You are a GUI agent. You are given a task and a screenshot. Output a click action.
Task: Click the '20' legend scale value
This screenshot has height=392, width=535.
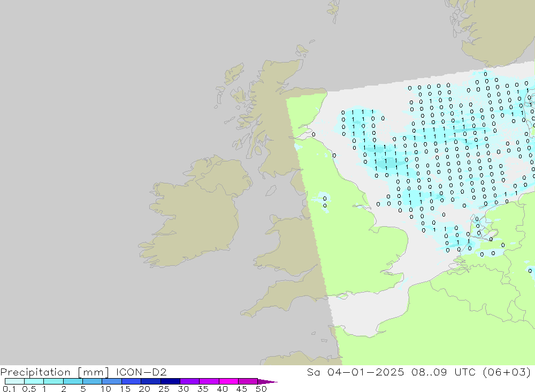(144, 389)
